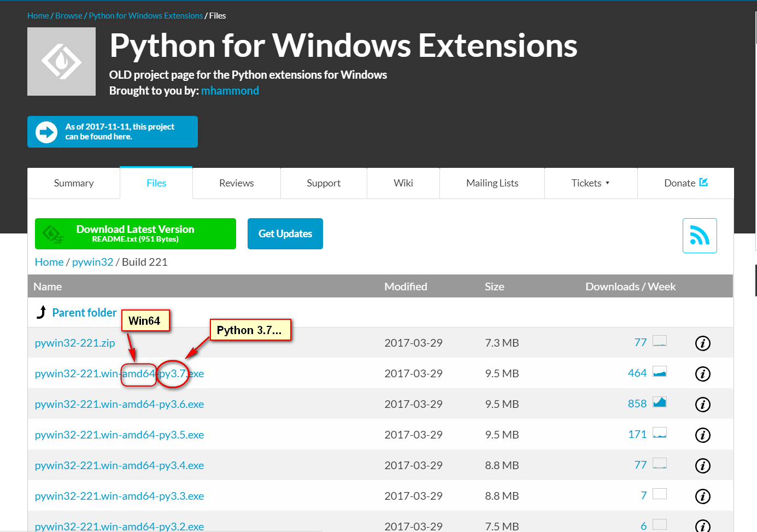The image size is (757, 532).
Task: Click the 464 weekly downloads count
Action: pos(637,373)
